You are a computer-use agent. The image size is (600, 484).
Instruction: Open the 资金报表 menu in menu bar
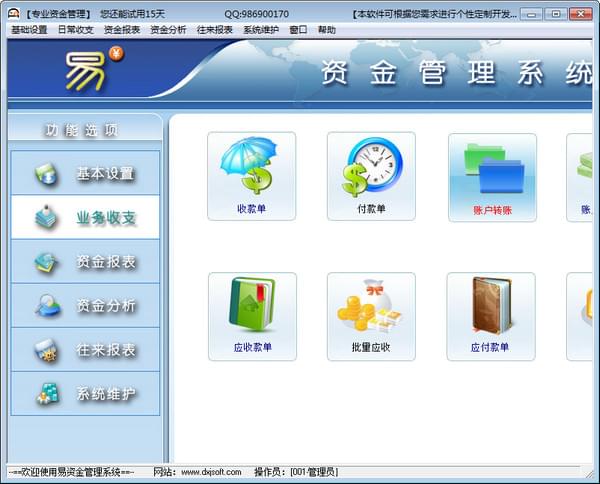[122, 30]
